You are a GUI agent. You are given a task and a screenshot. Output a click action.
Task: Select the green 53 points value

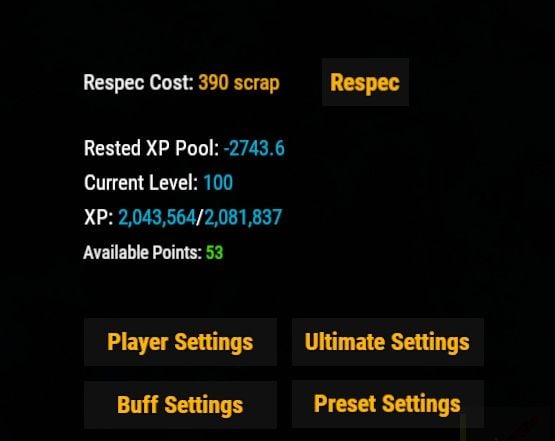coord(214,252)
